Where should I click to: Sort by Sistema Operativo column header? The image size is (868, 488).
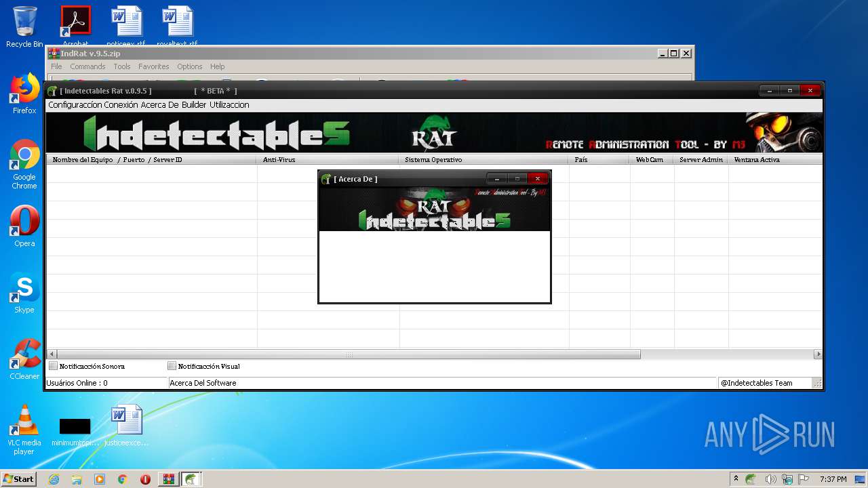point(484,160)
